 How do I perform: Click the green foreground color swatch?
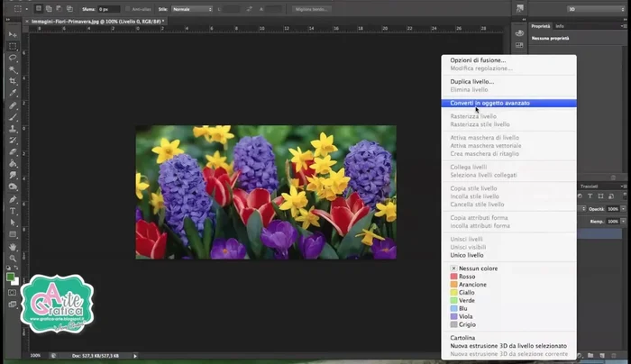tap(11, 277)
